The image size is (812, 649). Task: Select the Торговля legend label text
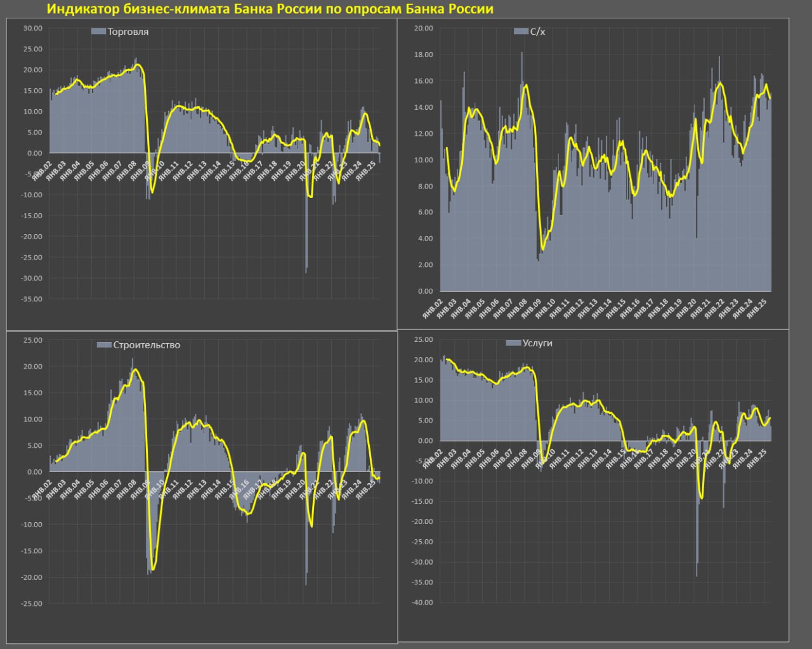pos(128,32)
